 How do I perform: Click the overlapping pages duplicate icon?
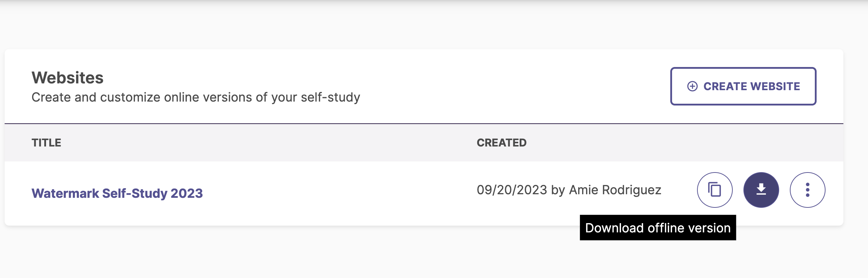click(715, 190)
